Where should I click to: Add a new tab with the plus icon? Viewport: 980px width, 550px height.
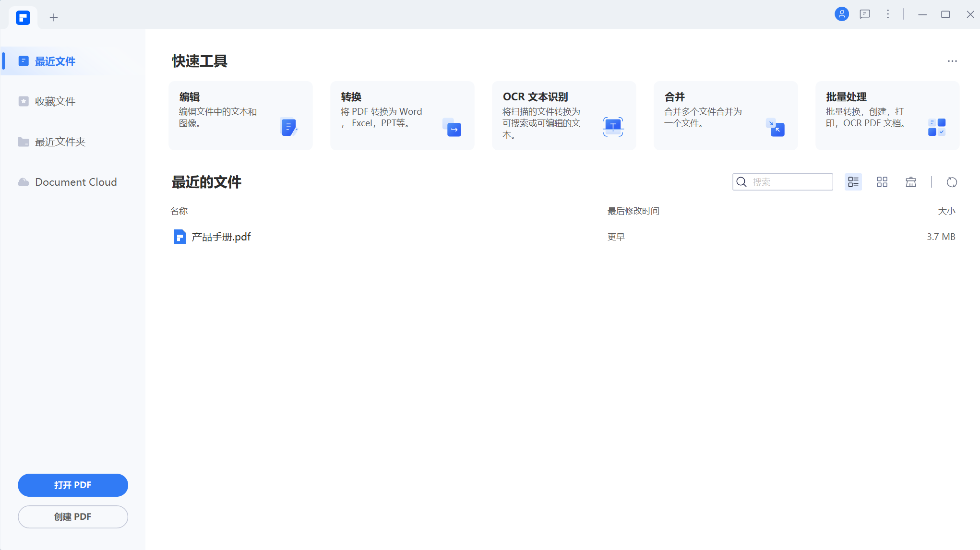point(54,18)
